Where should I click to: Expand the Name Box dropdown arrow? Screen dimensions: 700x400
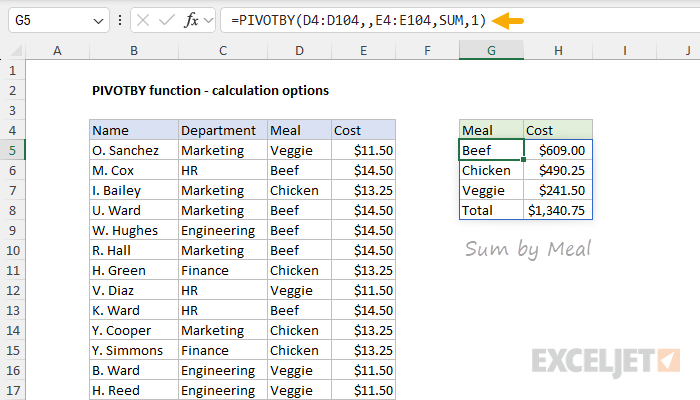click(x=98, y=21)
